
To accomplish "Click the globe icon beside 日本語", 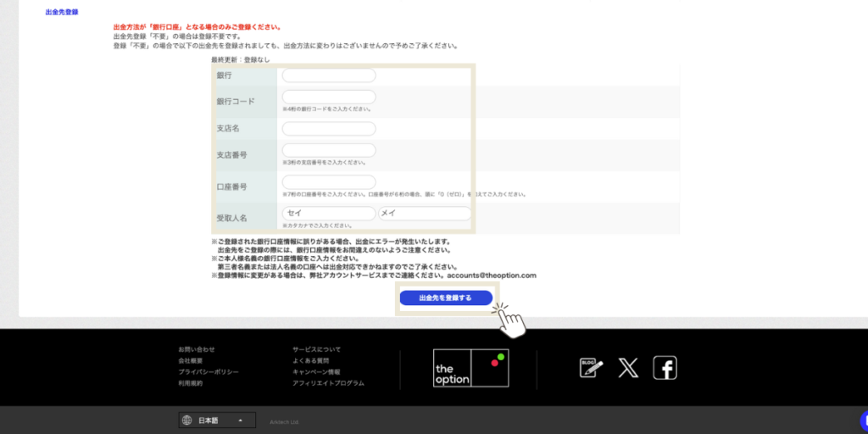I will pos(186,420).
